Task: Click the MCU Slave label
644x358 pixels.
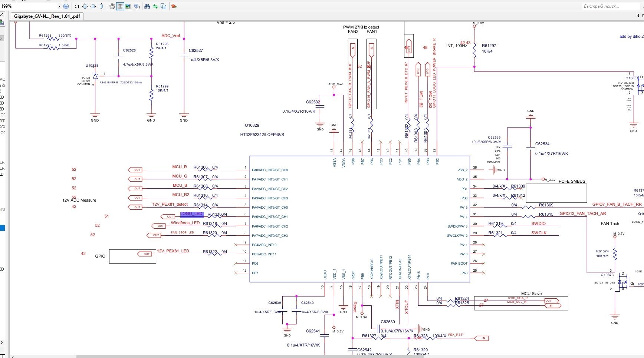Action: click(531, 294)
